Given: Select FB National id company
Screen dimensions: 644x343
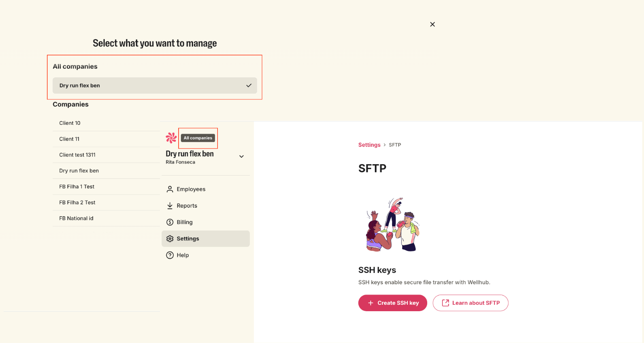Looking at the screenshot, I should 76,219.
